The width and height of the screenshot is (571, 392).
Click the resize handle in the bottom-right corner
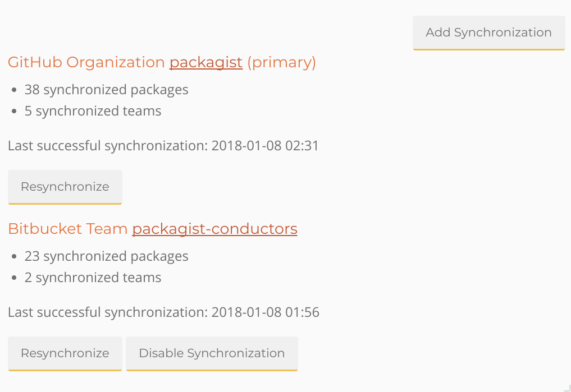(x=567, y=388)
